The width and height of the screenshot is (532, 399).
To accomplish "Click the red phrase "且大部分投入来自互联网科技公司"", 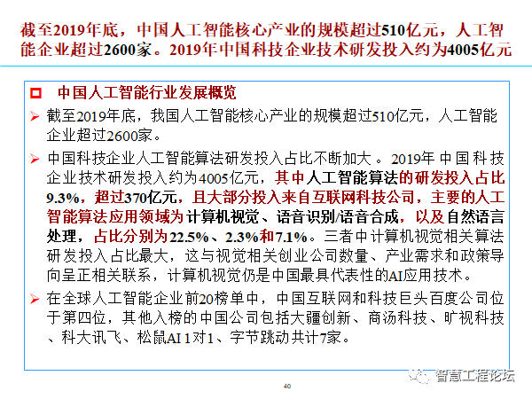I will click(303, 198).
